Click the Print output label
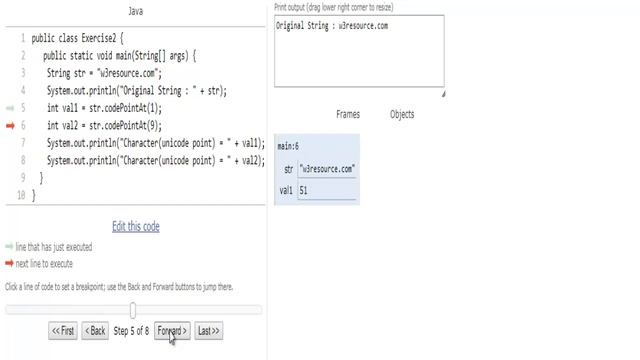 [334, 7]
